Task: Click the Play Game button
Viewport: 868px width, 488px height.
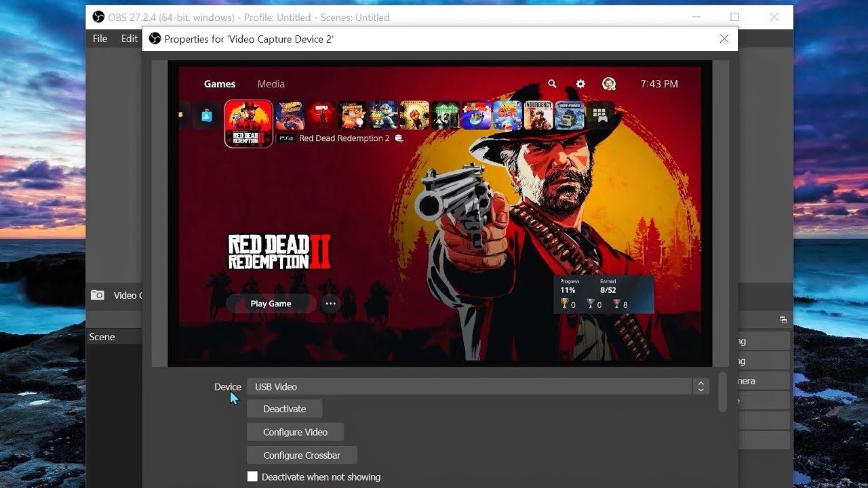Action: (x=271, y=304)
